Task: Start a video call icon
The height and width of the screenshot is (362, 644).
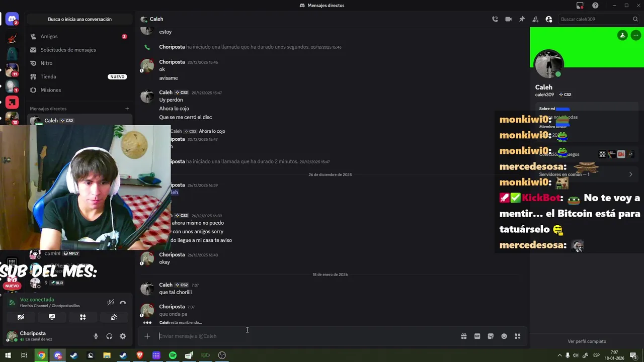Action: (509, 19)
